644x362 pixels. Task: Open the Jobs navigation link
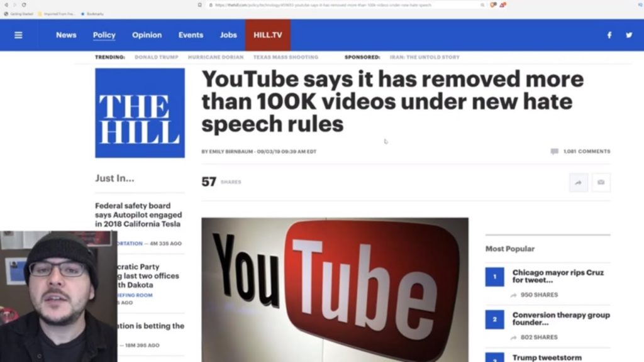[228, 35]
